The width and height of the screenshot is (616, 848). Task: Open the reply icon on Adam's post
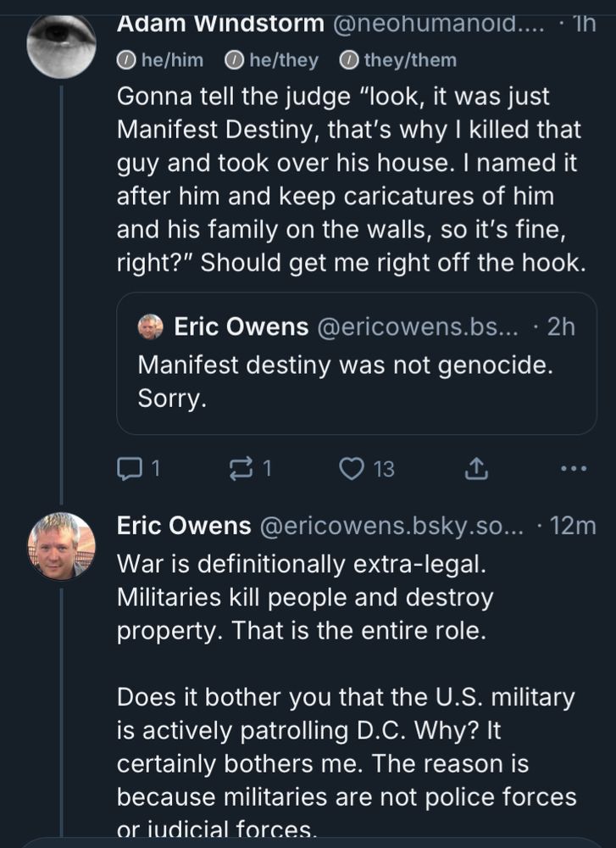coord(129,468)
